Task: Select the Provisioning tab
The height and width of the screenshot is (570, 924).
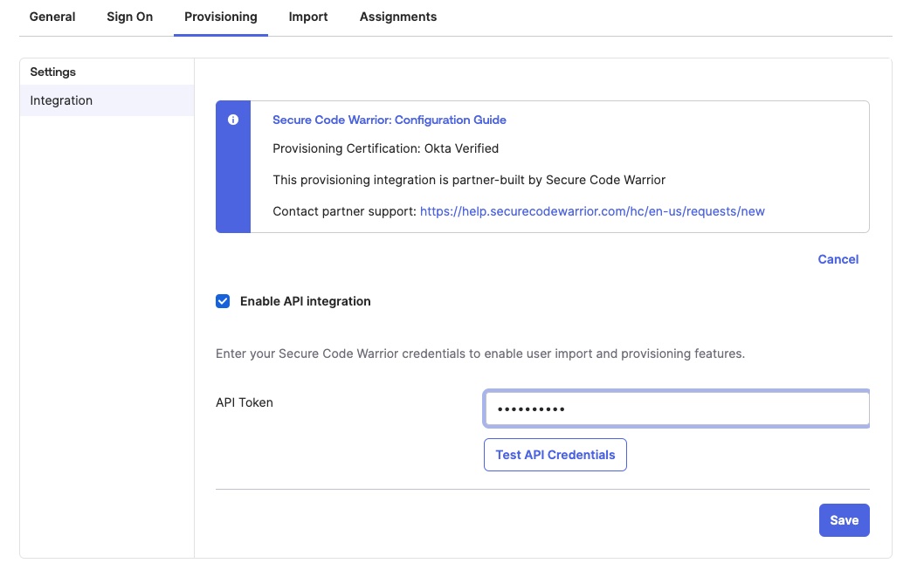Action: point(220,17)
